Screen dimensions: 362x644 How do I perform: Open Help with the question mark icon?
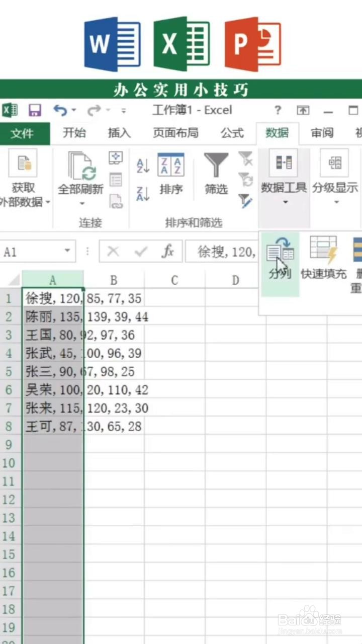(278, 110)
